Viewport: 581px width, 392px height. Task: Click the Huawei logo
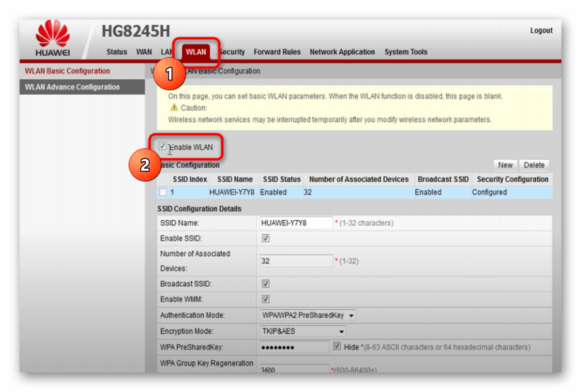point(52,38)
